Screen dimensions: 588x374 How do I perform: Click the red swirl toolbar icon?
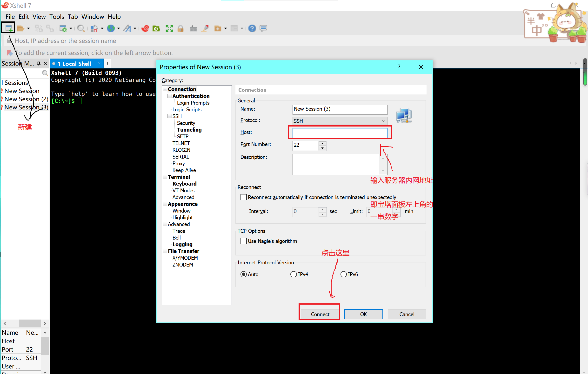145,29
